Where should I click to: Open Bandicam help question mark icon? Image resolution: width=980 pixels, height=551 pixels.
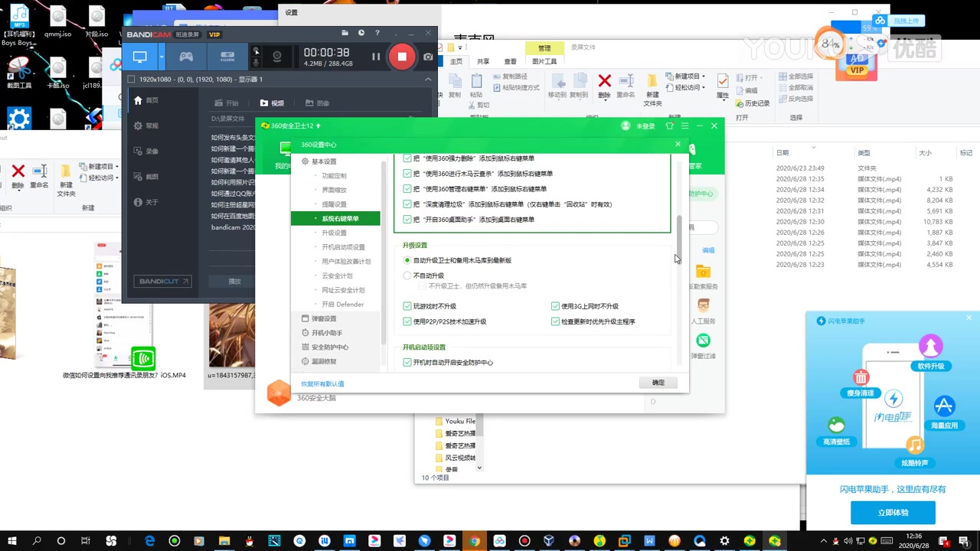click(377, 33)
